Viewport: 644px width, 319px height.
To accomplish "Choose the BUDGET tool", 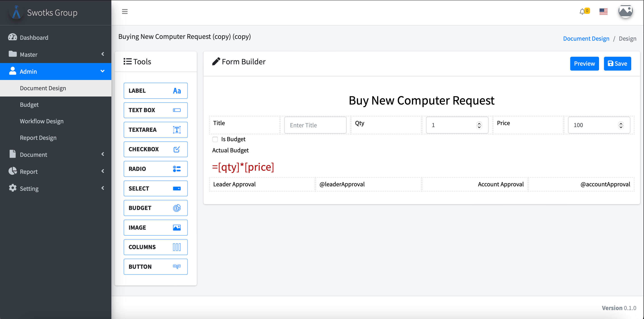I will pyautogui.click(x=155, y=208).
